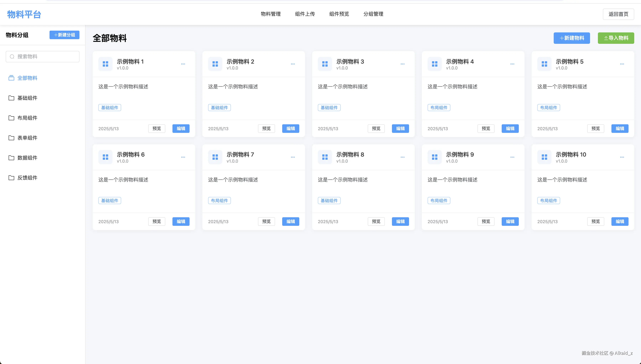Click the grid icon of 示例物料 7

[215, 157]
